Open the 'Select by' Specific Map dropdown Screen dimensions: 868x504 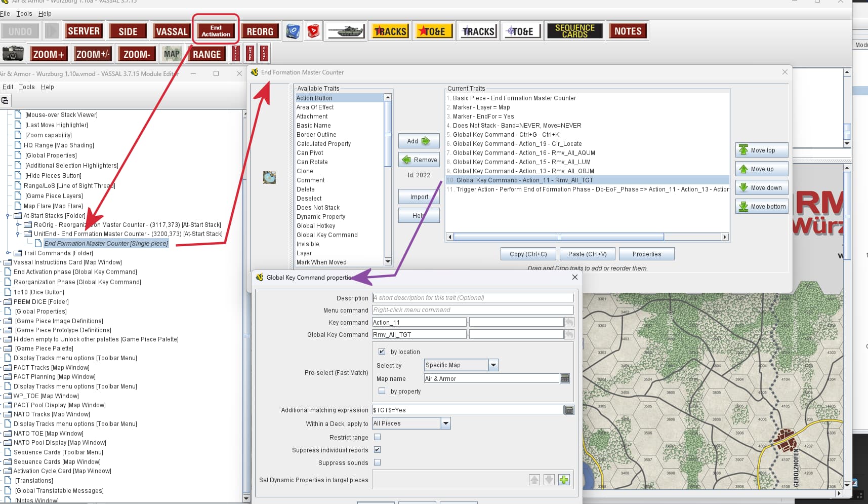tap(461, 365)
